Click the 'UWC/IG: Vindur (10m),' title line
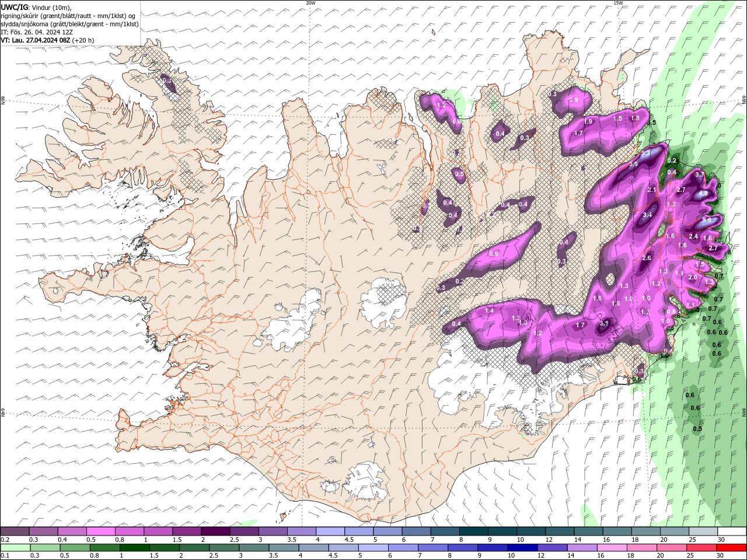 click(36, 7)
